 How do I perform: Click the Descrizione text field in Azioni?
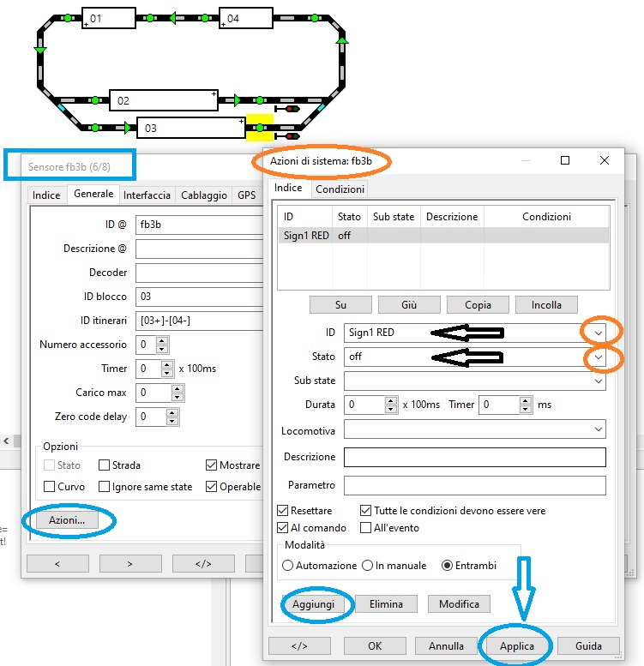(x=474, y=457)
